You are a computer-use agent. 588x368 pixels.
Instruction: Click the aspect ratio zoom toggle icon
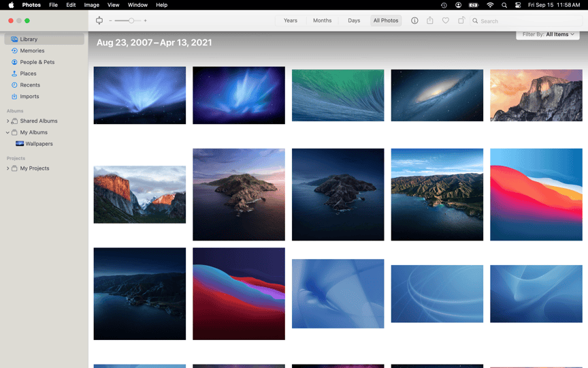pyautogui.click(x=99, y=20)
